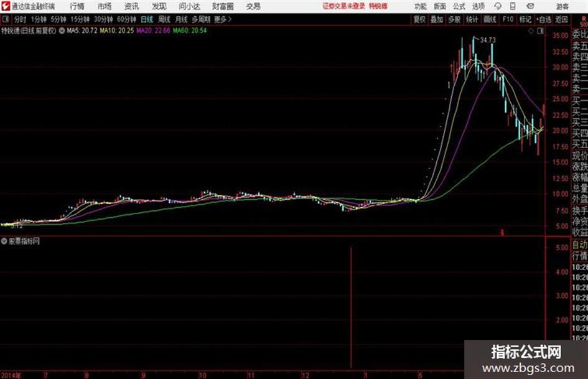The width and height of the screenshot is (588, 379).
Task: Click the 特锐德(日线,前复权) chart title
Action: [29, 30]
